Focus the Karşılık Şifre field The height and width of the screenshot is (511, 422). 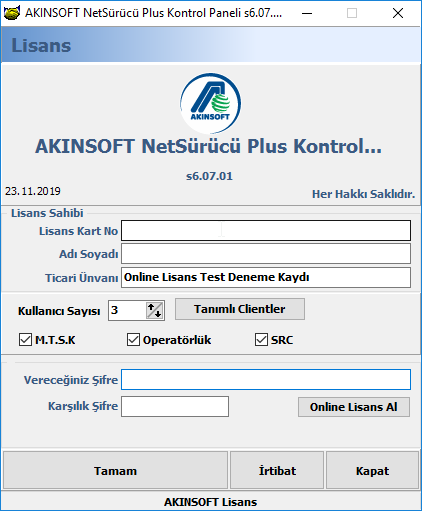click(175, 406)
